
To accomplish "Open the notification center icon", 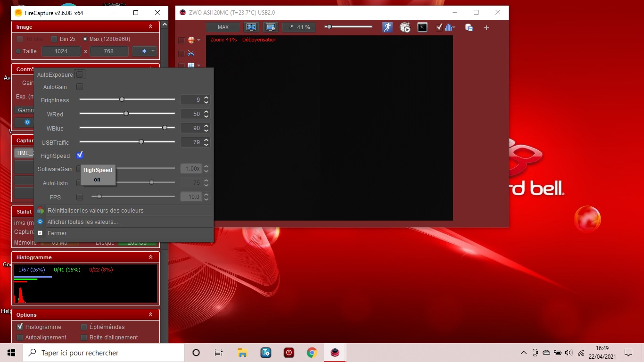I will [628, 353].
